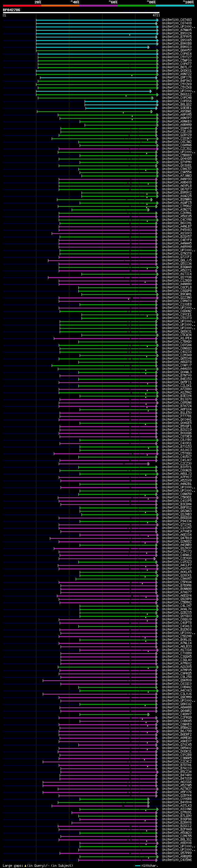197x868 pixels.
Task: Open hit UniRef100_B1MWR0
Action: (177, 200)
